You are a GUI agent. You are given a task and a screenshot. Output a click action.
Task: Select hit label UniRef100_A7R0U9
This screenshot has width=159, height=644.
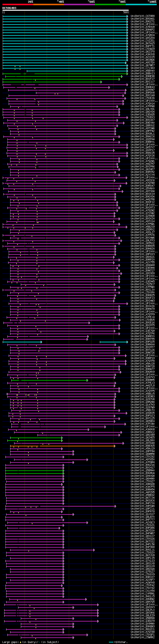click(143, 27)
